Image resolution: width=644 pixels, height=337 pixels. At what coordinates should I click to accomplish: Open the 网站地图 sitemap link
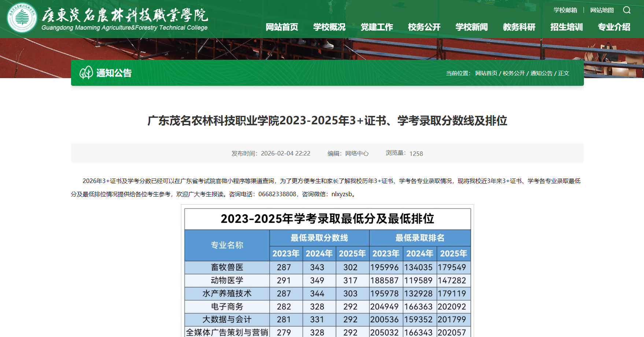[601, 10]
